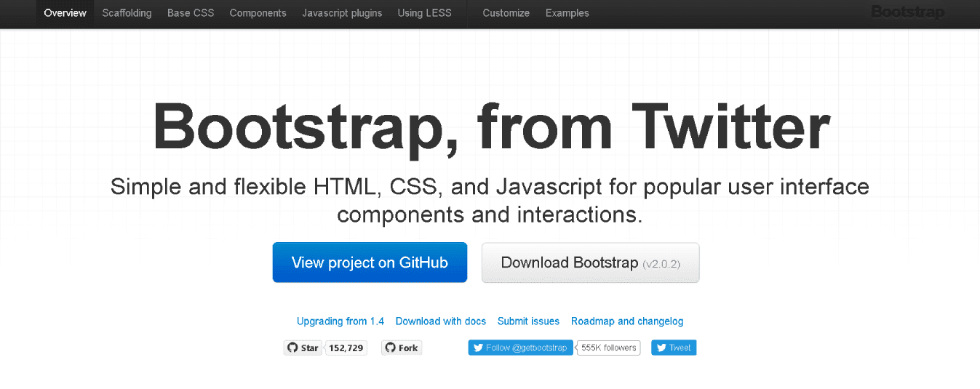Open the Upgrading from 1.4 link
This screenshot has width=980, height=389.
pos(340,321)
